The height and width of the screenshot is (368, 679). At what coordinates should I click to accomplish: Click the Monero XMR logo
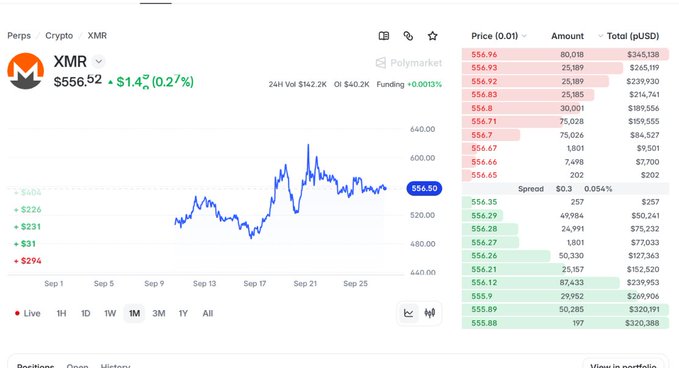coord(26,71)
